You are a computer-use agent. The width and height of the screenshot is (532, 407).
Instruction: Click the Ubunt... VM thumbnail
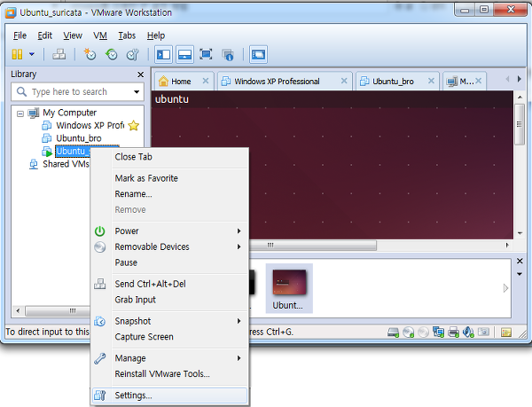pos(289,288)
